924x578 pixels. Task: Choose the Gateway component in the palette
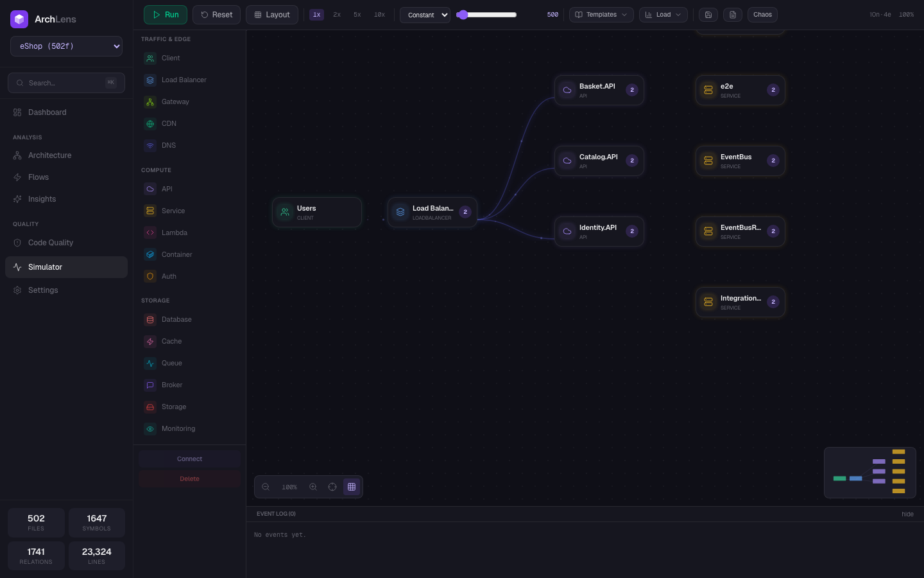[x=189, y=102]
